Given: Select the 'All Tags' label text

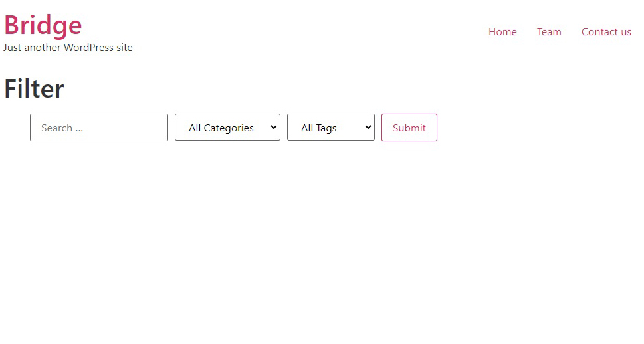Looking at the screenshot, I should (318, 128).
